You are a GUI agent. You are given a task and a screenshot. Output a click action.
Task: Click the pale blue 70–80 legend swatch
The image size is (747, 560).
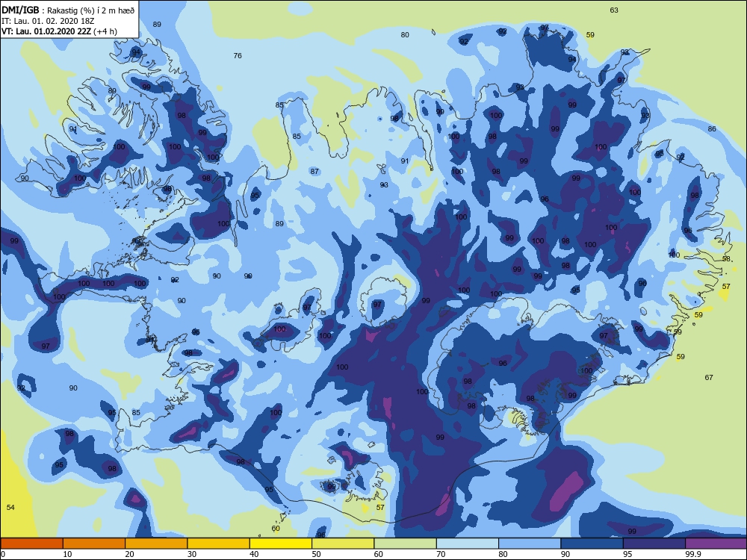[x=468, y=544]
